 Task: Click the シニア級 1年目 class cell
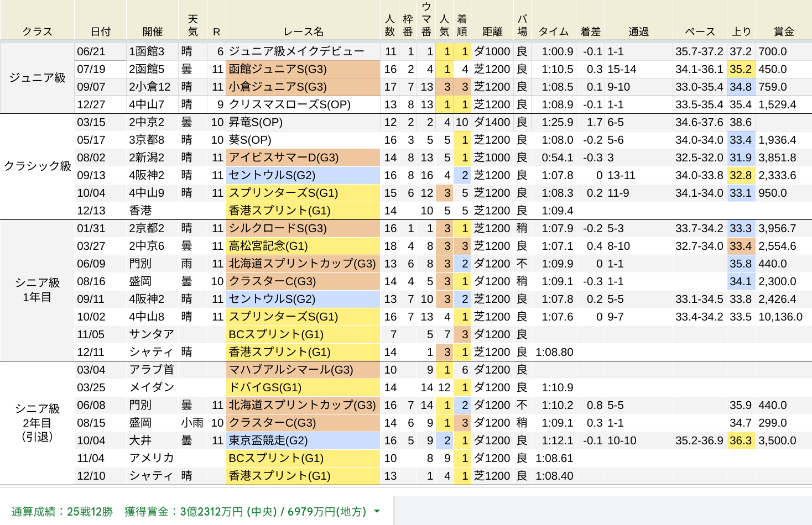tap(37, 290)
